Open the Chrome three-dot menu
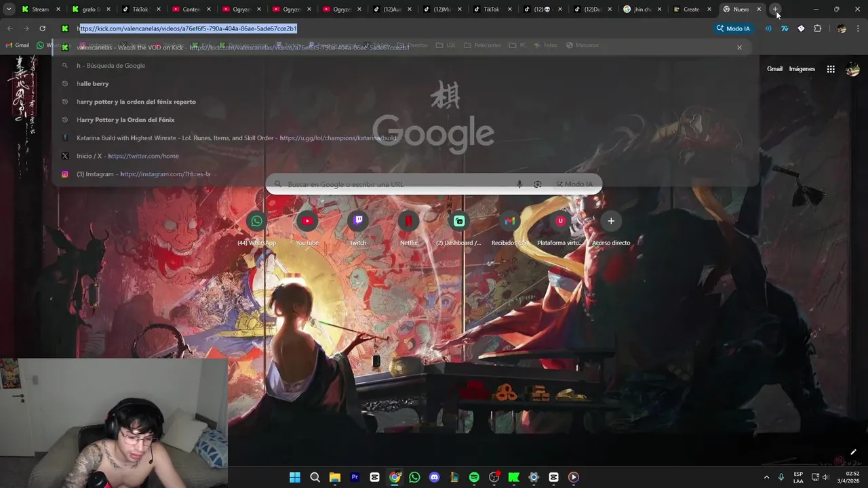This screenshot has height=488, width=868. (858, 28)
